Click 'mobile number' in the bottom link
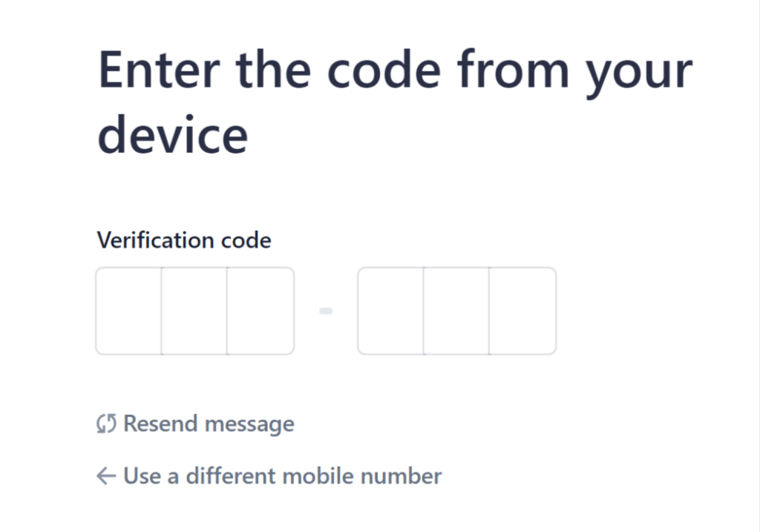The height and width of the screenshot is (532, 760). click(362, 476)
